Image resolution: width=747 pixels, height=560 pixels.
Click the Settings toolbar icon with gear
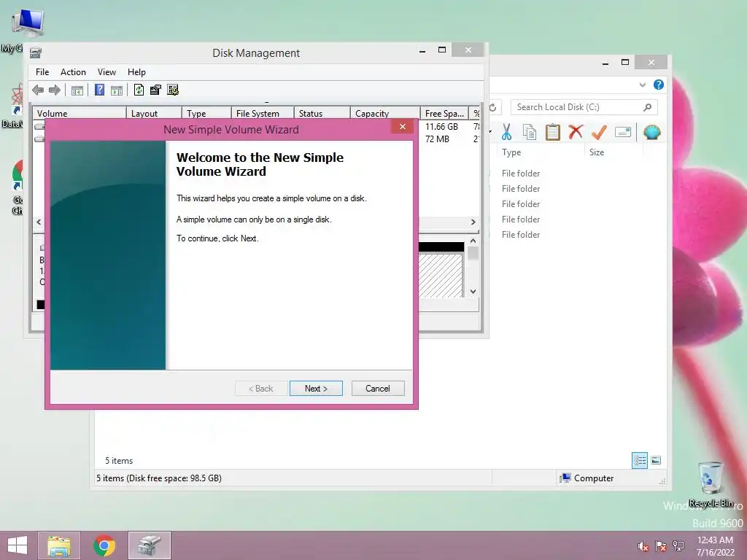(173, 90)
